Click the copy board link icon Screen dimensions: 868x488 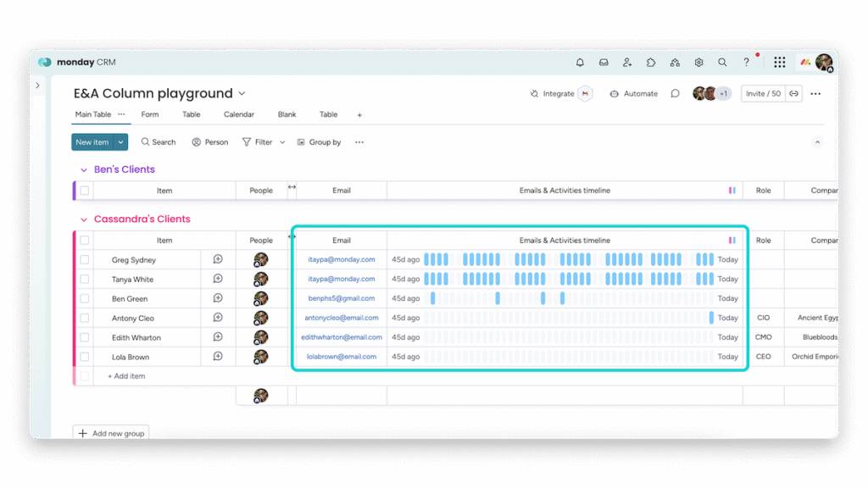(793, 94)
